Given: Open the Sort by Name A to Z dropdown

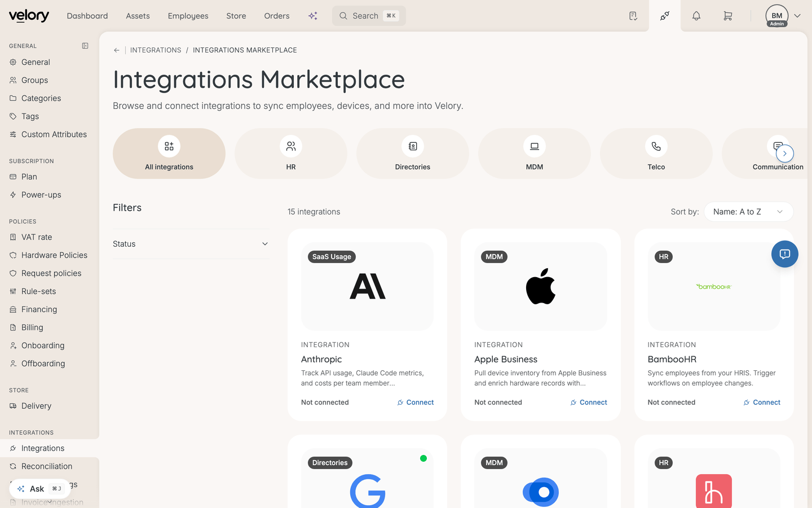Looking at the screenshot, I should [x=748, y=212].
